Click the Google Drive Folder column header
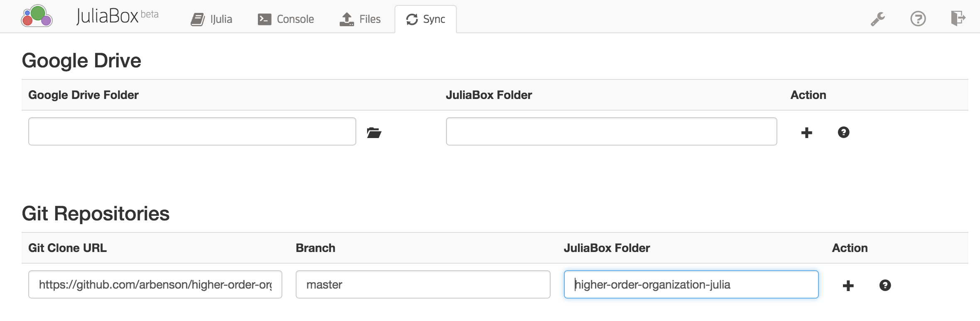980x321 pixels. tap(83, 95)
